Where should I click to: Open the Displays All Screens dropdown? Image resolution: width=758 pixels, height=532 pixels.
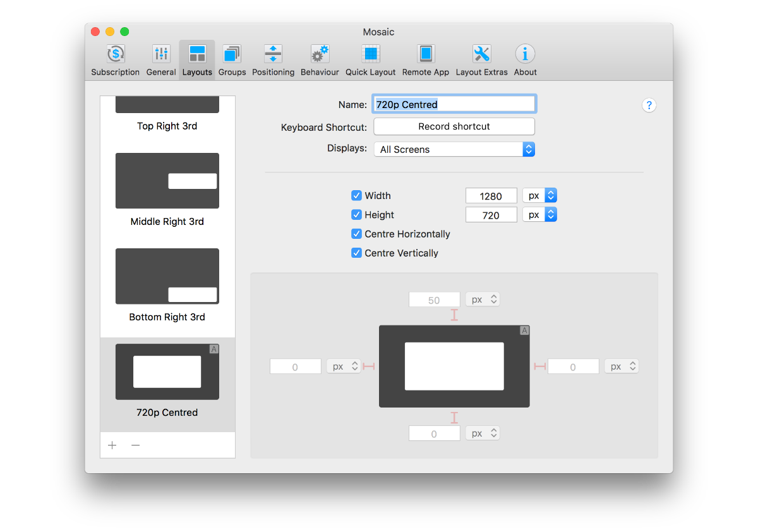pyautogui.click(x=454, y=150)
